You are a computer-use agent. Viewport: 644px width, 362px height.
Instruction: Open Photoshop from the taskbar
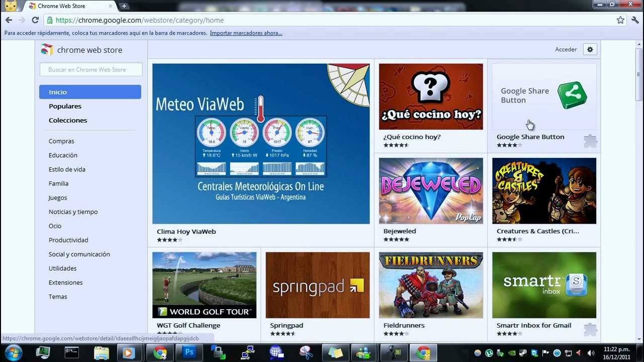pos(189,352)
